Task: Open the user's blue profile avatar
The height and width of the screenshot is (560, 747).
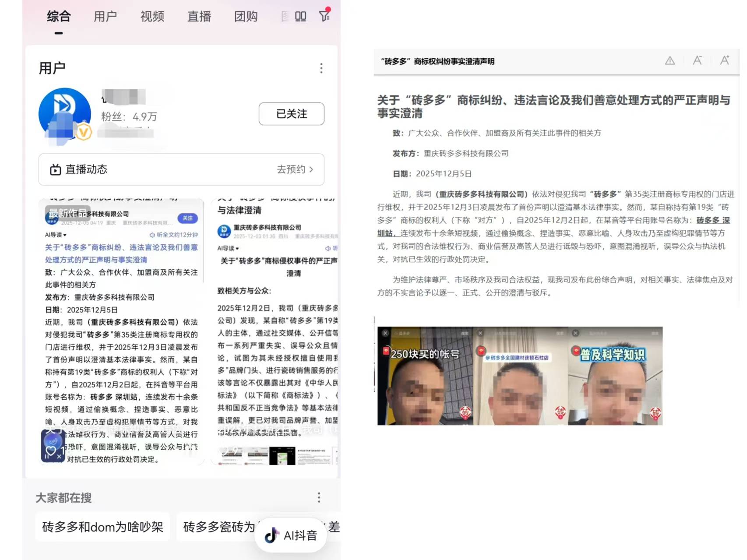Action: coord(64,114)
